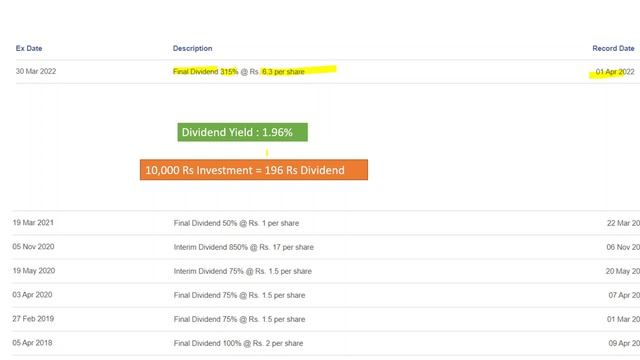Click the 10,000 Rs Investment orange box

coord(253,170)
